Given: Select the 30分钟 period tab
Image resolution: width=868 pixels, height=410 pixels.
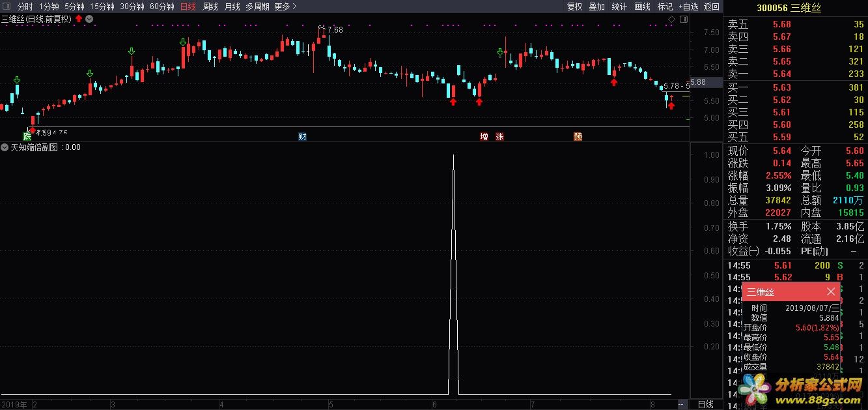Looking at the screenshot, I should pyautogui.click(x=132, y=7).
